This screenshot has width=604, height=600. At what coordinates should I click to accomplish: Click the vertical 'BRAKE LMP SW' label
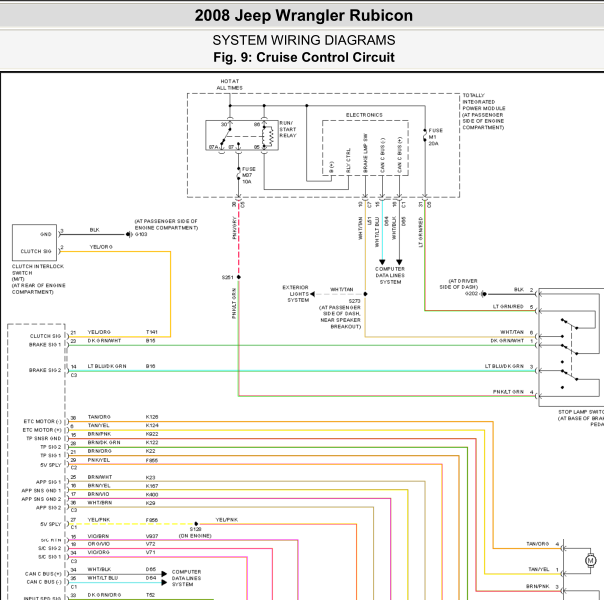click(365, 153)
